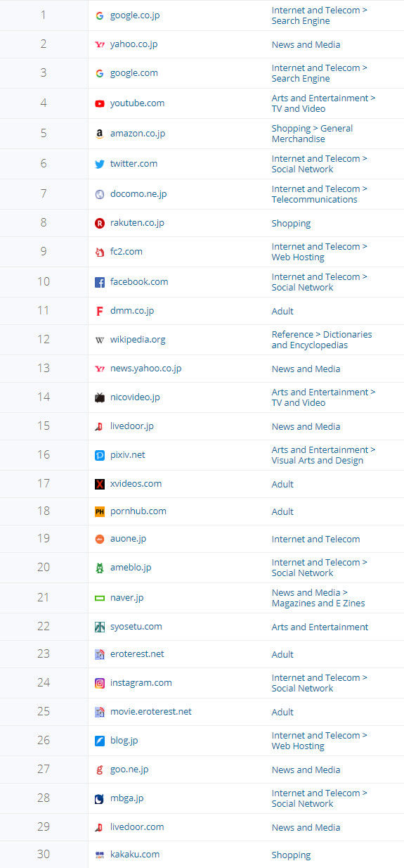
Task: Click the pixiv blue P icon
Action: pos(100,455)
